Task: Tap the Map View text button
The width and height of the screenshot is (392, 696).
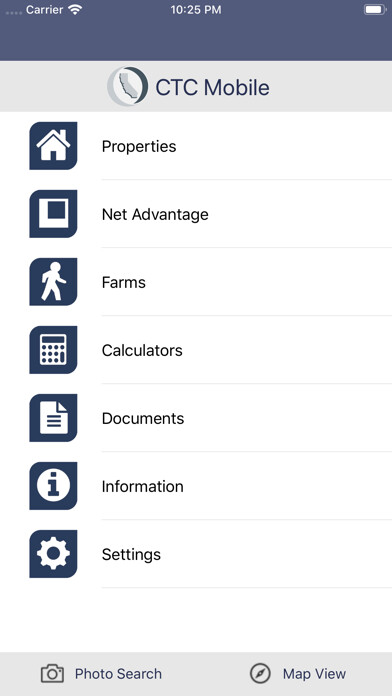Action: 314,674
